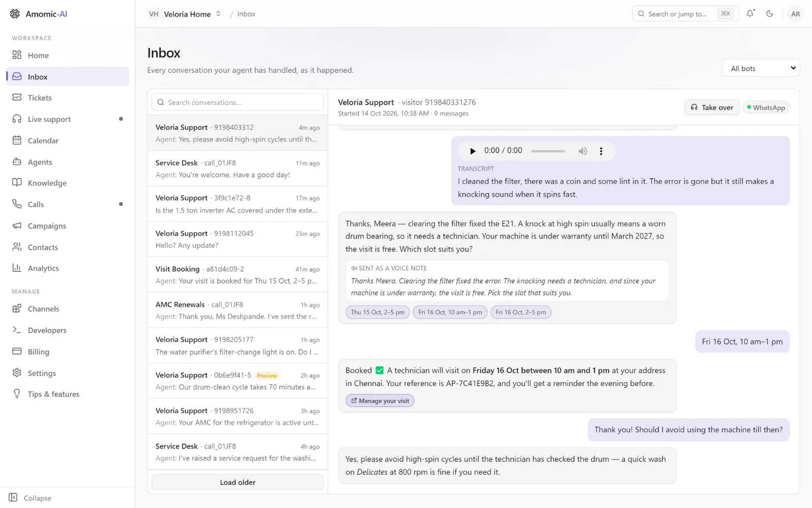Open Calendar in the sidebar
Viewport: 812px width, 508px height.
pos(67,140)
